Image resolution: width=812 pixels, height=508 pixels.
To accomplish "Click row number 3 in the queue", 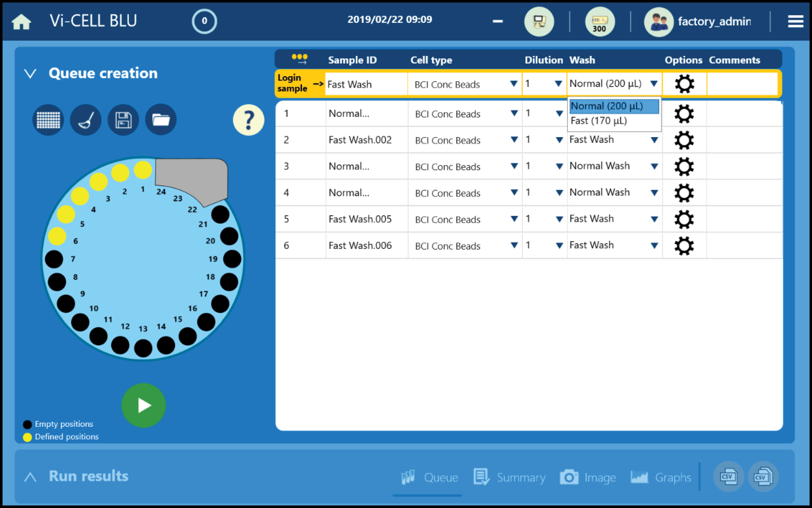I will [286, 166].
